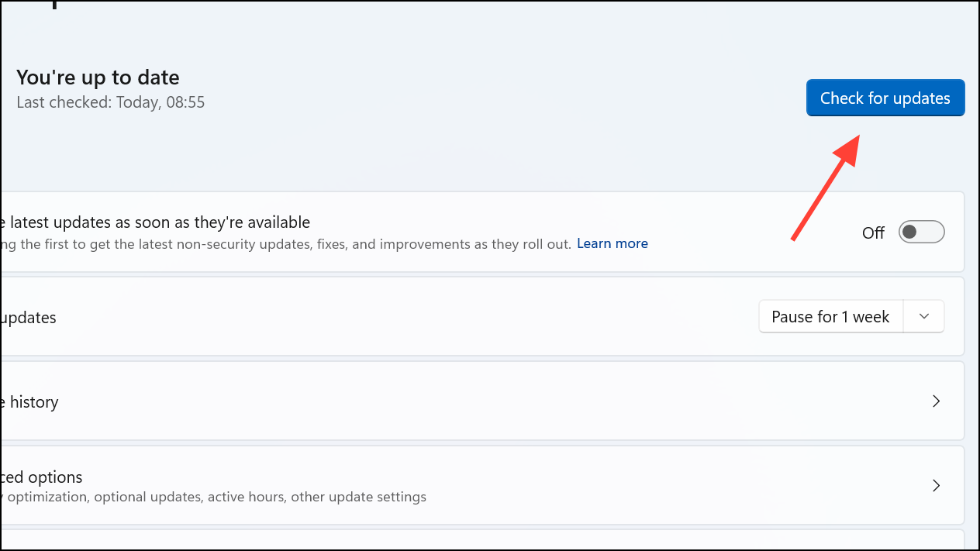Click the arrow icon on Advanced options row
980x551 pixels.
click(x=935, y=485)
